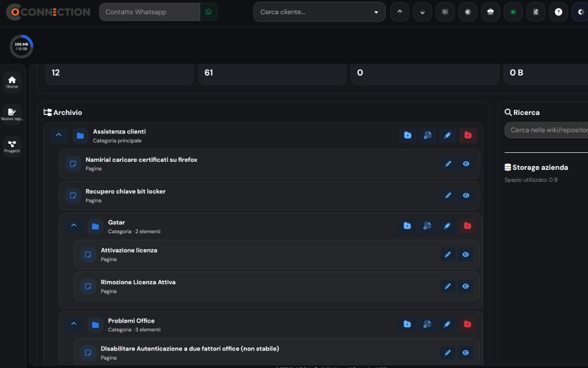Delete the Gstar category
This screenshot has height=368, width=588.
pyautogui.click(x=467, y=226)
